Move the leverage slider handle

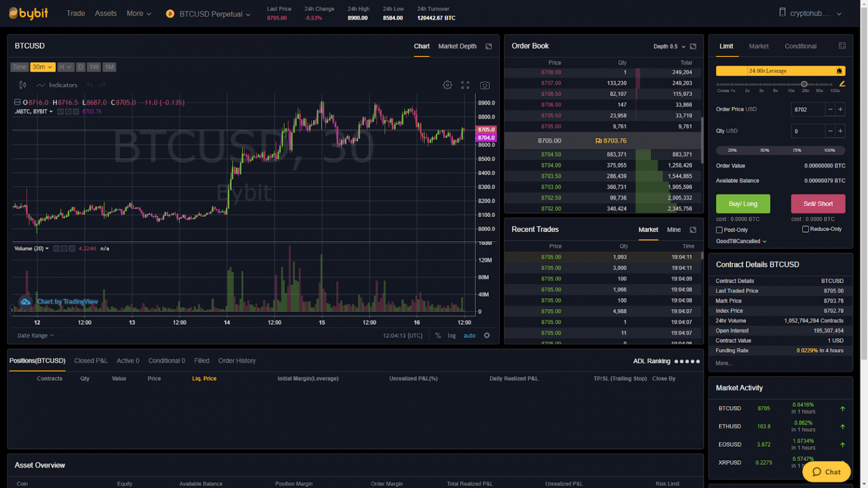tap(804, 84)
